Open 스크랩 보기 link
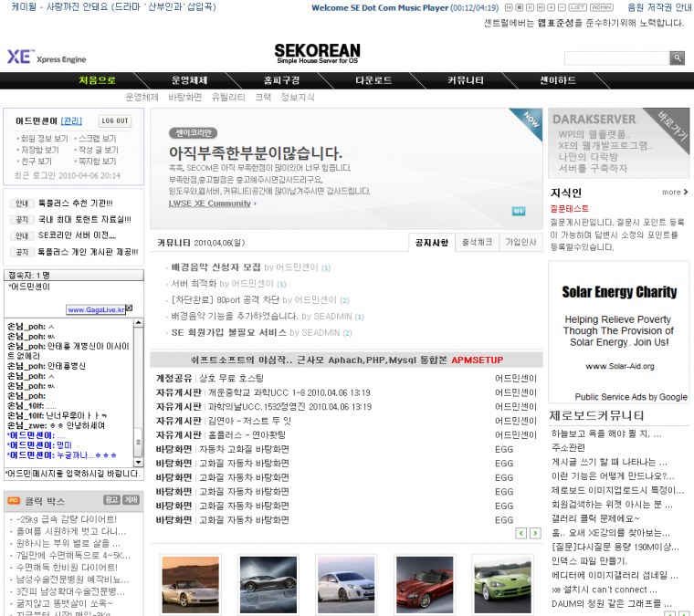Image resolution: width=694 pixels, height=616 pixels. pos(98,139)
